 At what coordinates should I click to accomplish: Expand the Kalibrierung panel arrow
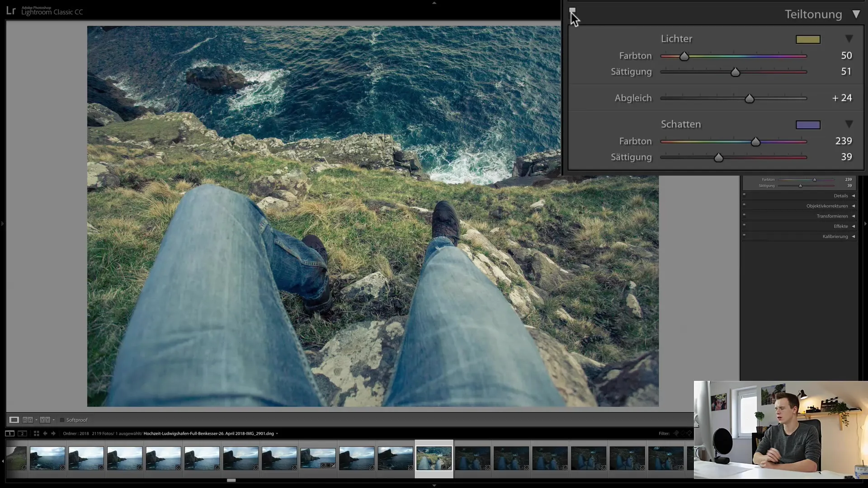(x=853, y=237)
